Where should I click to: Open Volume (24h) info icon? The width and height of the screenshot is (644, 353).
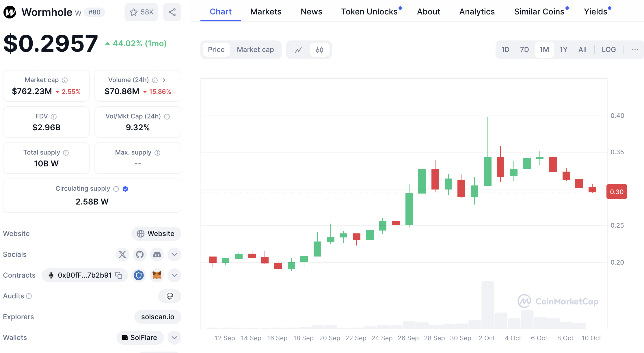(x=155, y=80)
